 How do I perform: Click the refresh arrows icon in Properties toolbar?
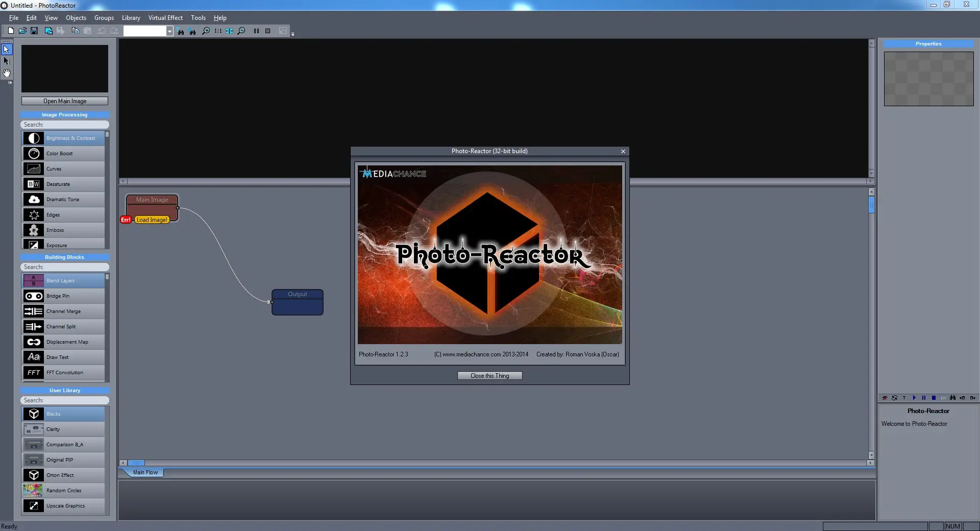pos(894,398)
